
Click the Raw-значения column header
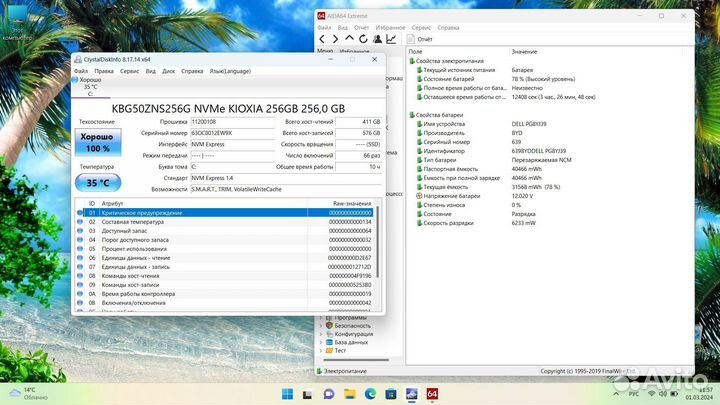click(x=351, y=203)
